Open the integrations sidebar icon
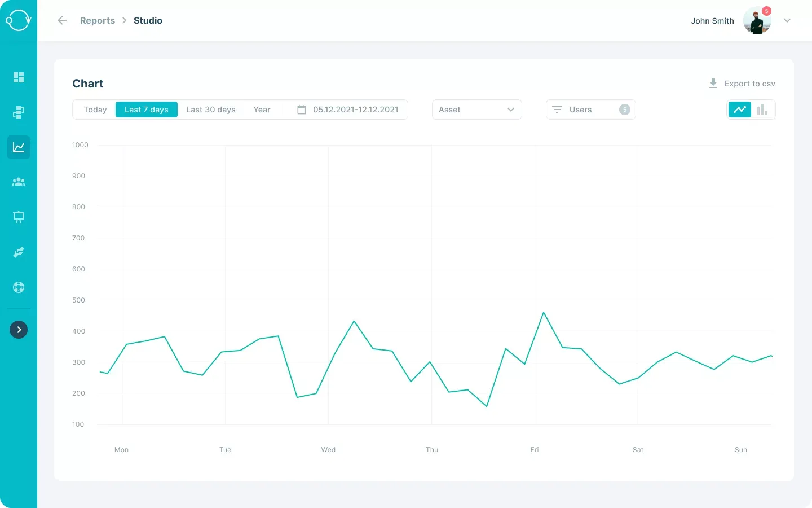The width and height of the screenshot is (812, 508). [19, 252]
